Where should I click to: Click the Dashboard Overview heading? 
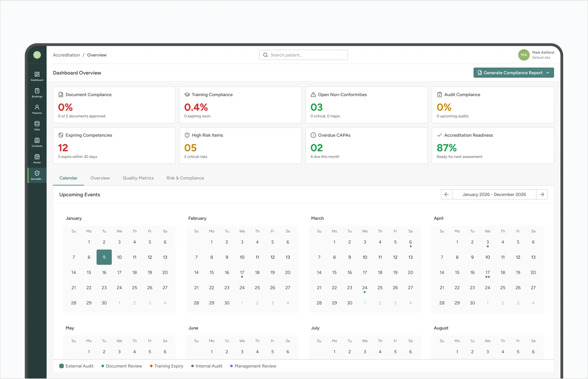pos(77,73)
